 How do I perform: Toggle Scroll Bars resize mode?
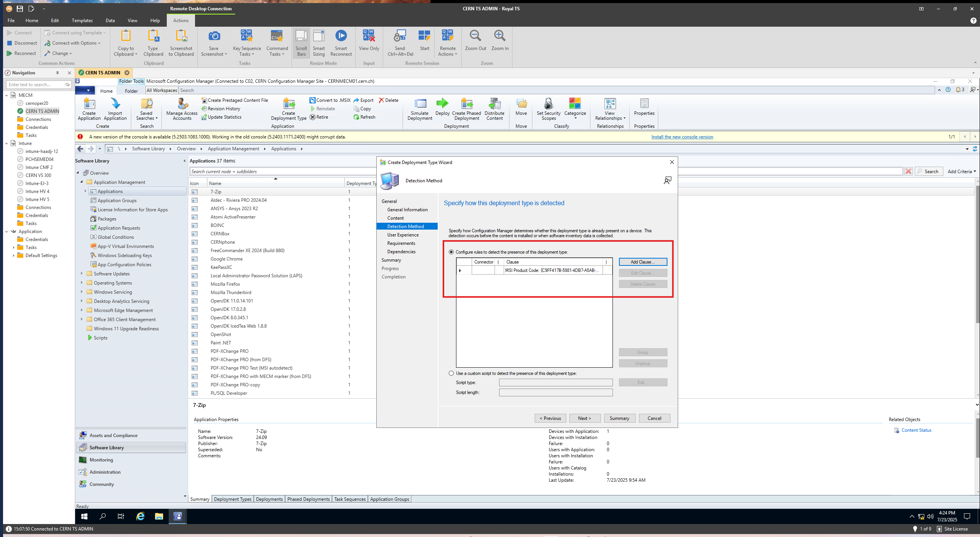click(301, 43)
